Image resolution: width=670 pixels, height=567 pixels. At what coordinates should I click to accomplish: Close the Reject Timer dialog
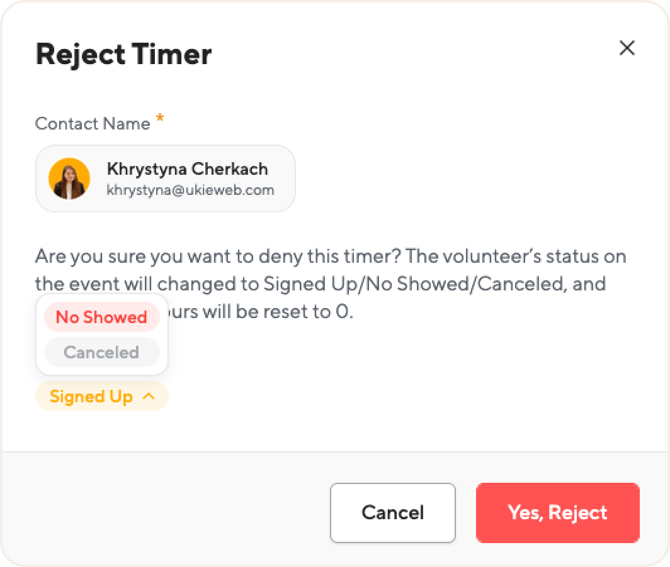click(x=627, y=48)
